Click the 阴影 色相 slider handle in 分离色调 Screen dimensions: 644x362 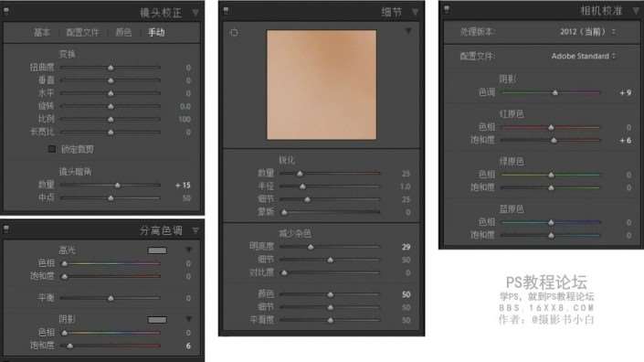tap(65, 333)
